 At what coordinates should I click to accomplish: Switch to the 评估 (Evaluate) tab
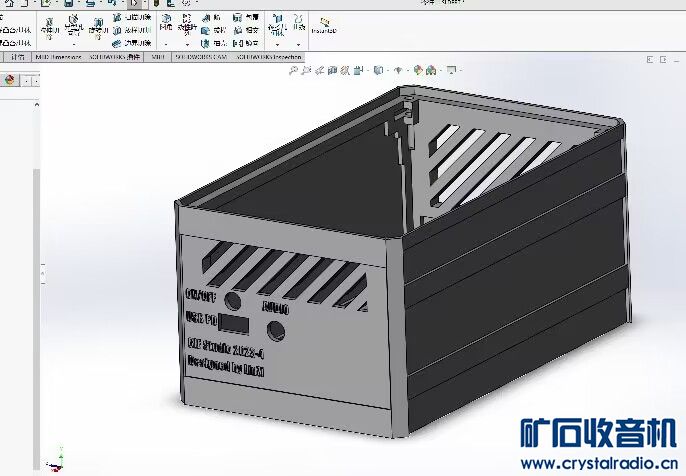click(18, 57)
